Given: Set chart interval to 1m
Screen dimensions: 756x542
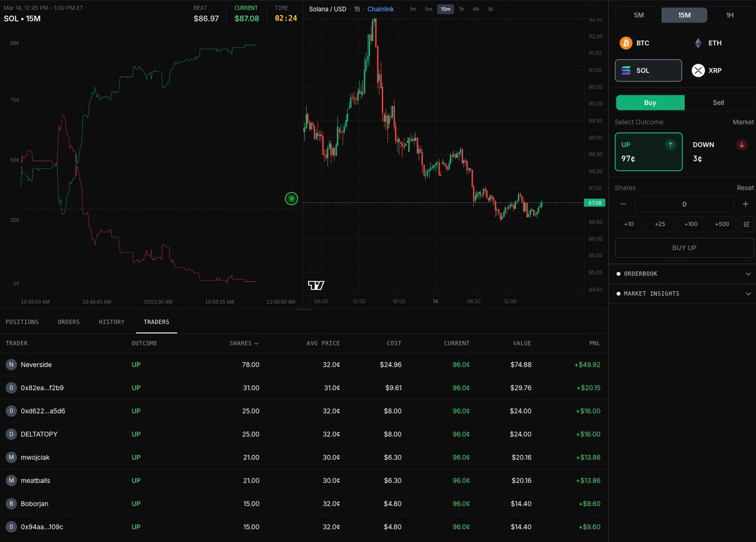Looking at the screenshot, I should [413, 9].
